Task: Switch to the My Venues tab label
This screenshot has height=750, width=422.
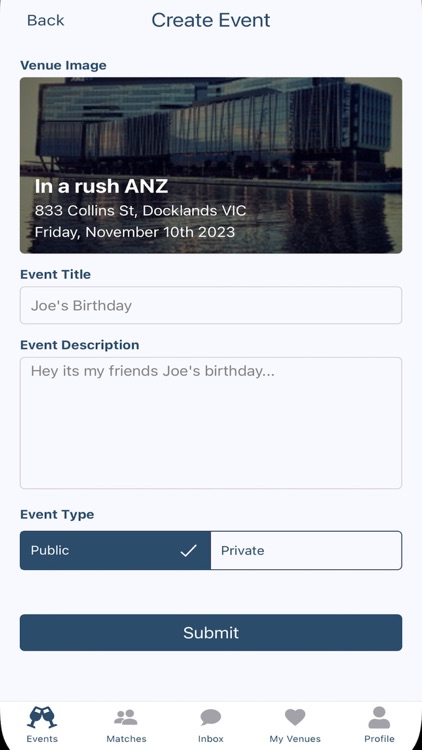Action: (295, 739)
